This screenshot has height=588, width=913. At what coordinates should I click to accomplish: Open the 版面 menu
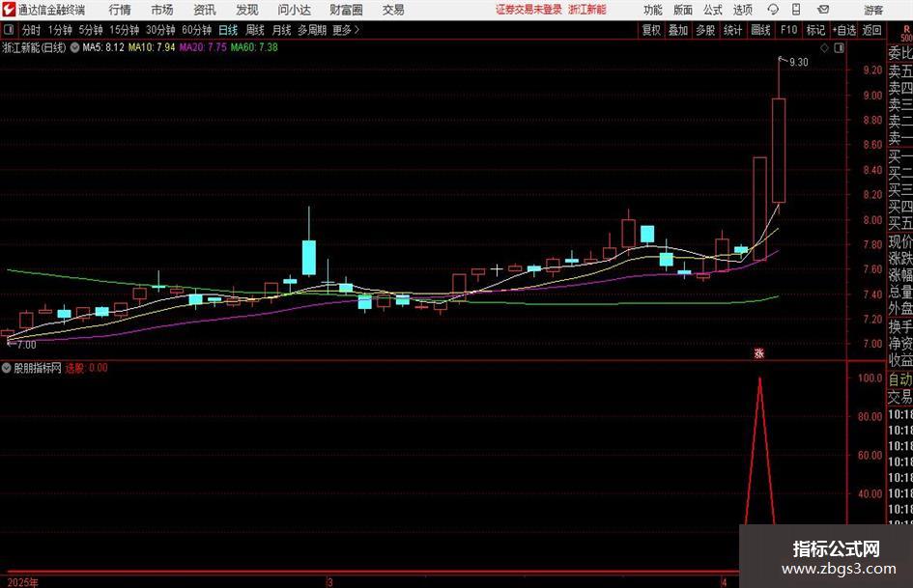[683, 10]
